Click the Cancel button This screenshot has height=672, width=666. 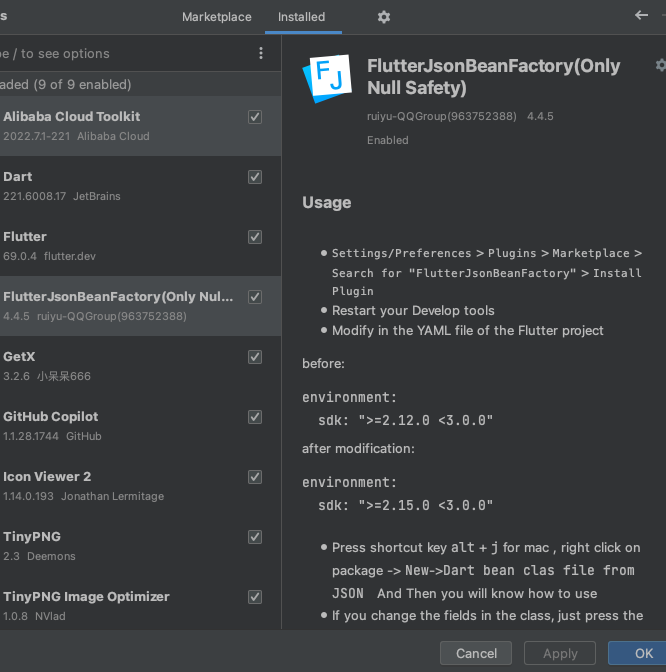(476, 653)
